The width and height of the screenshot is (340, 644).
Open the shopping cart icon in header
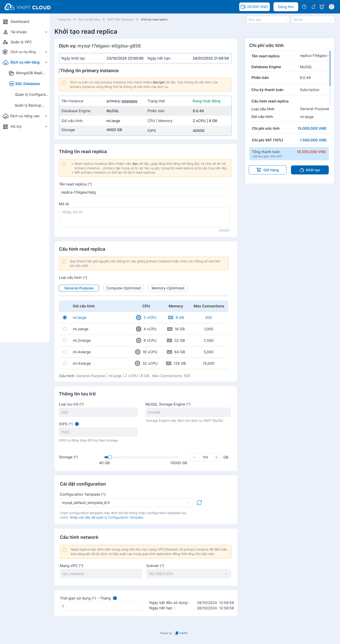click(x=322, y=7)
